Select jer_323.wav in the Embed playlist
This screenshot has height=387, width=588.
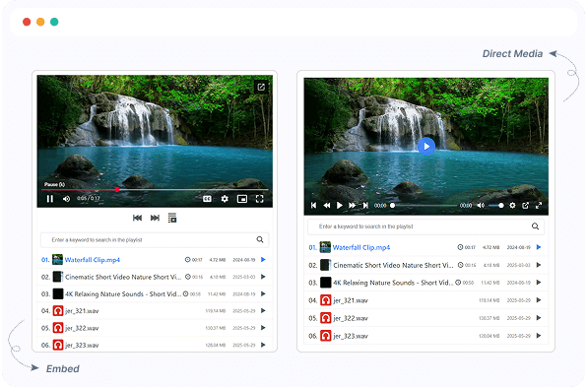click(x=82, y=345)
